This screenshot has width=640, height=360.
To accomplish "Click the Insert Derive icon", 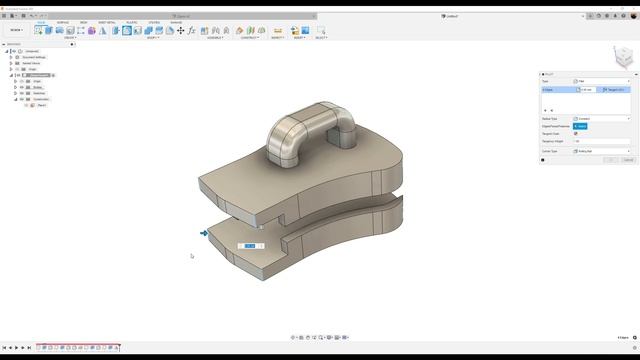I will [x=295, y=30].
